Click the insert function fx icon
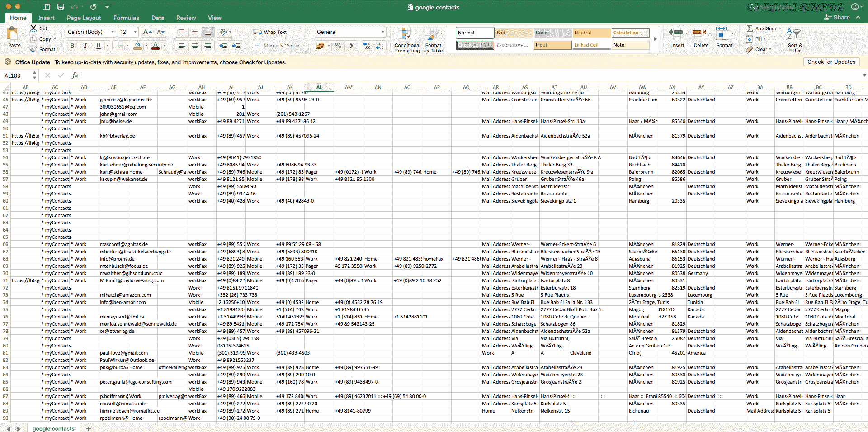The width and height of the screenshot is (868, 432). click(75, 76)
